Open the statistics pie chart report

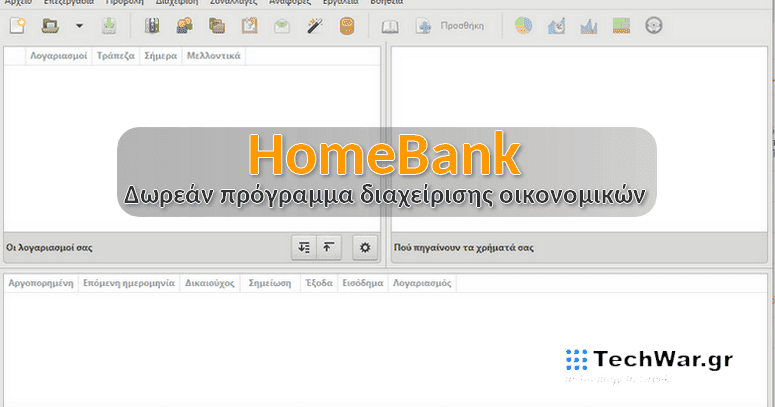click(523, 26)
